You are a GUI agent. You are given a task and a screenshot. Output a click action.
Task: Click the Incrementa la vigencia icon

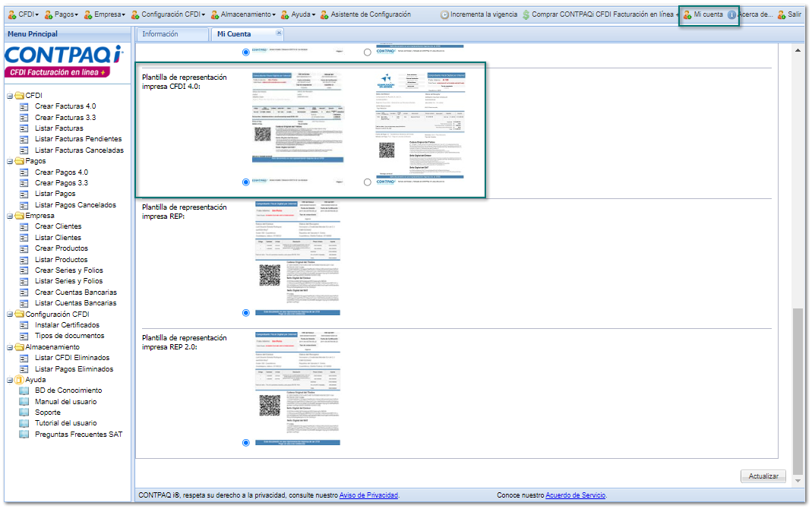(444, 15)
